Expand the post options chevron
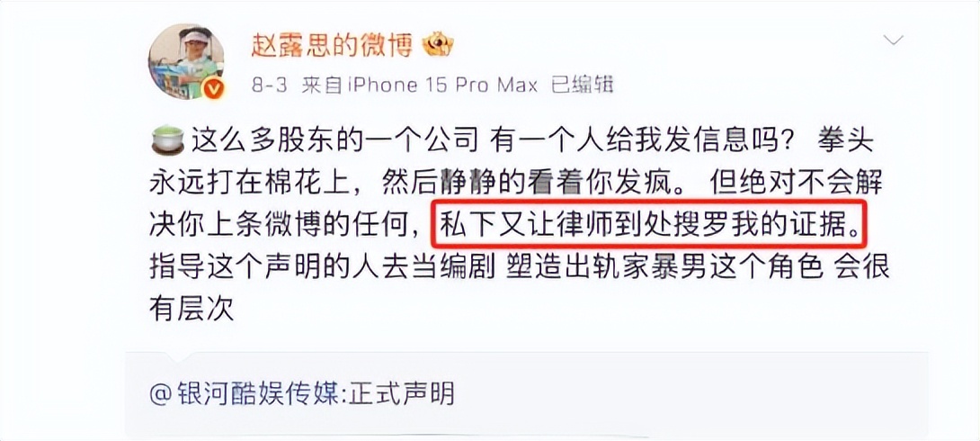This screenshot has height=441, width=980. point(894,40)
